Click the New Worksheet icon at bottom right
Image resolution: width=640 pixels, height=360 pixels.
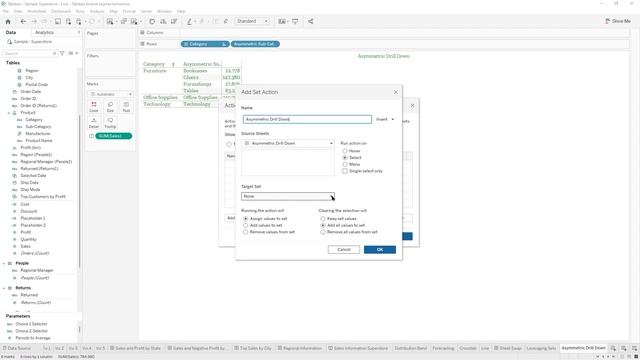click(613, 348)
